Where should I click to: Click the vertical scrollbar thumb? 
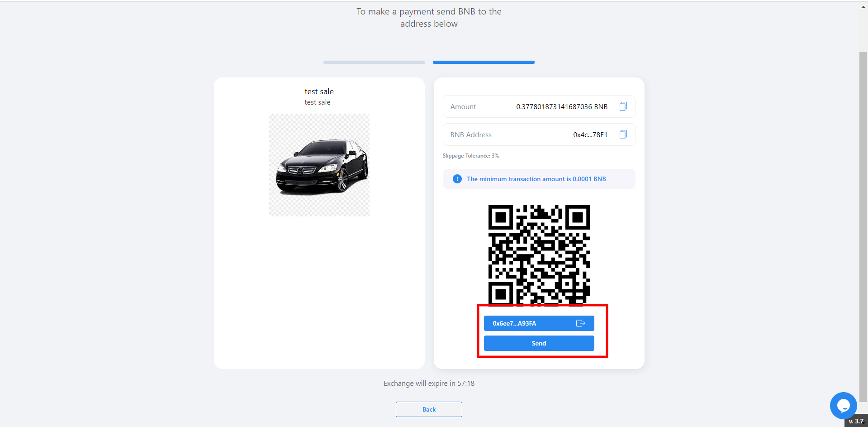863,226
